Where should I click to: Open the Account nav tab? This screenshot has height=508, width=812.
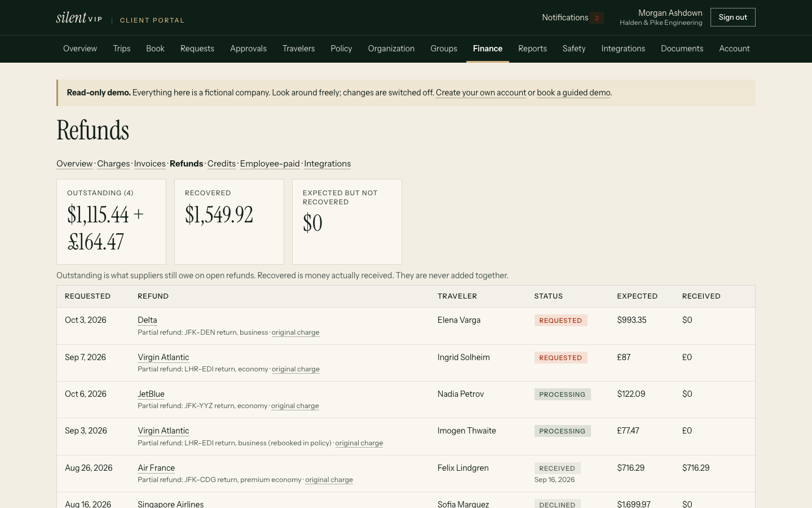pyautogui.click(x=734, y=49)
